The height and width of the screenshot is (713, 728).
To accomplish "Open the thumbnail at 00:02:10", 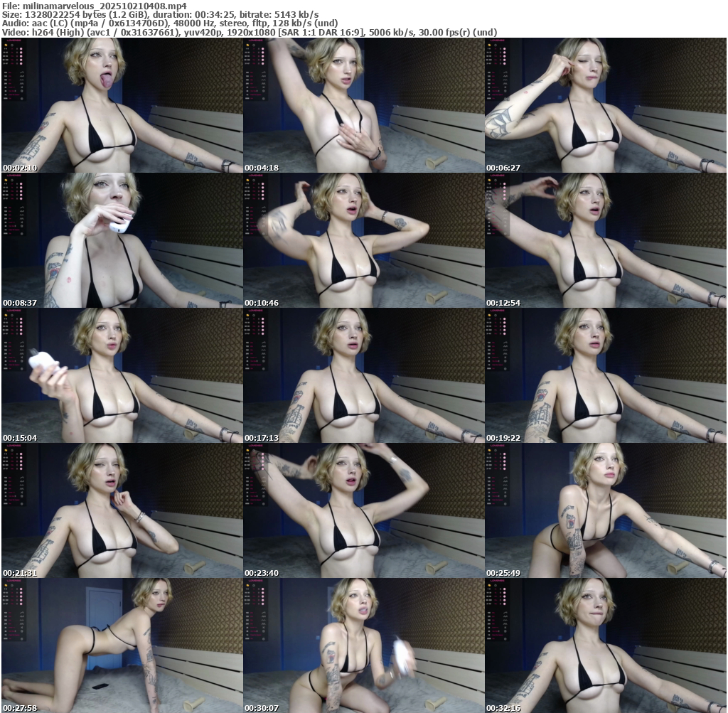I will click(122, 105).
